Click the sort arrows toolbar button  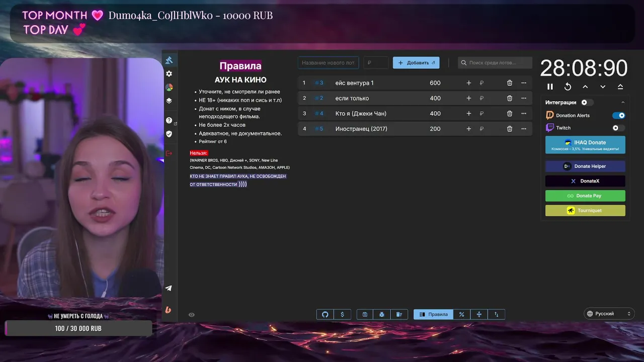click(497, 314)
